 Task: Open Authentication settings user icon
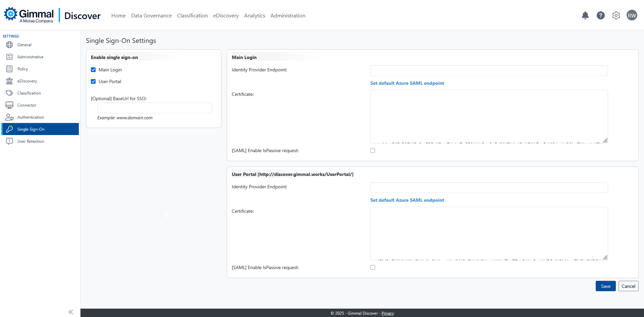pos(9,117)
